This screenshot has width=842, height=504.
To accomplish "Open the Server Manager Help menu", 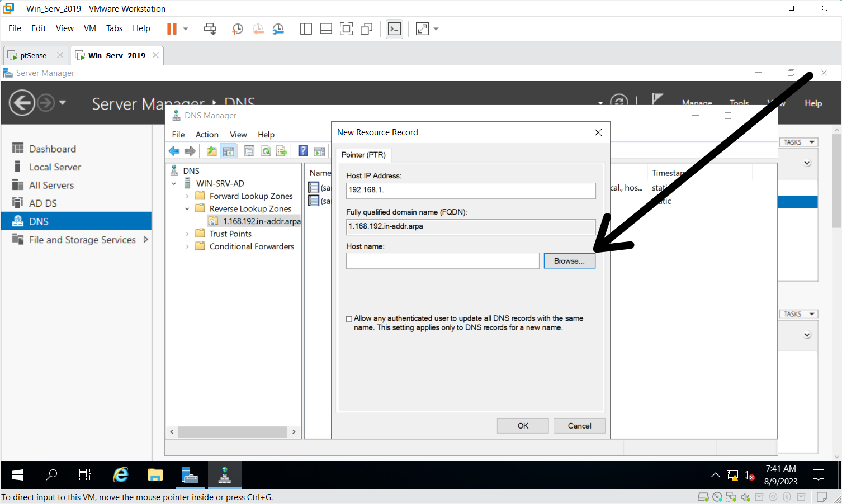I will tap(813, 103).
